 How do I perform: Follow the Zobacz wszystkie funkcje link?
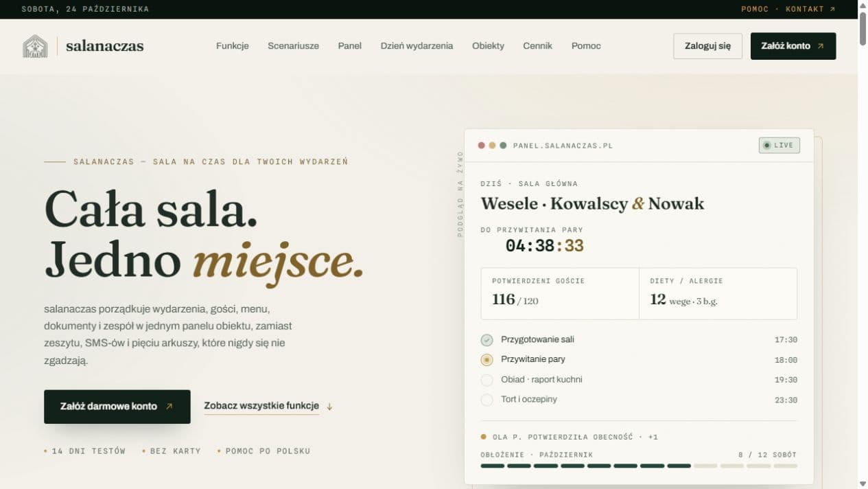pyautogui.click(x=261, y=406)
